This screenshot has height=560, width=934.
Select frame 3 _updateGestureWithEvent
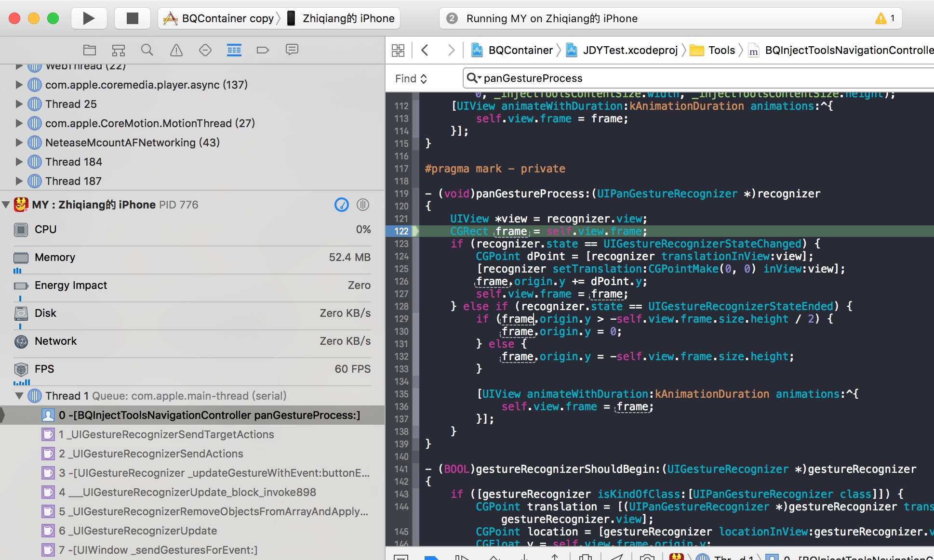[x=192, y=473]
